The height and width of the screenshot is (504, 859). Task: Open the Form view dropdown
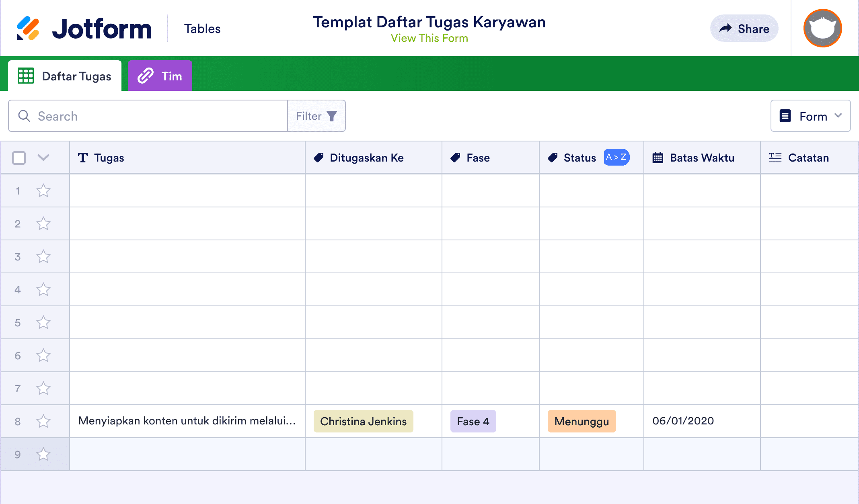810,116
